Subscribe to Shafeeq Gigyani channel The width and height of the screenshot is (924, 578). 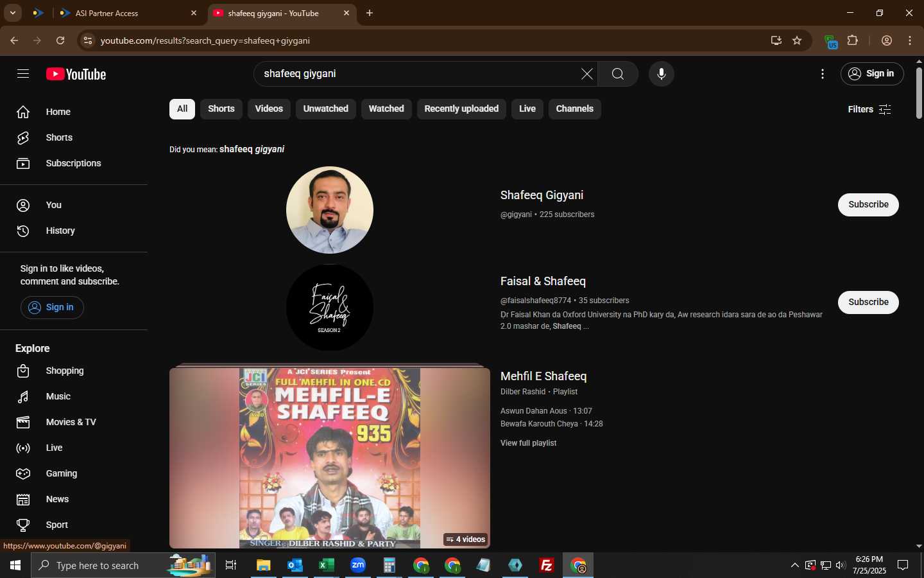click(868, 205)
